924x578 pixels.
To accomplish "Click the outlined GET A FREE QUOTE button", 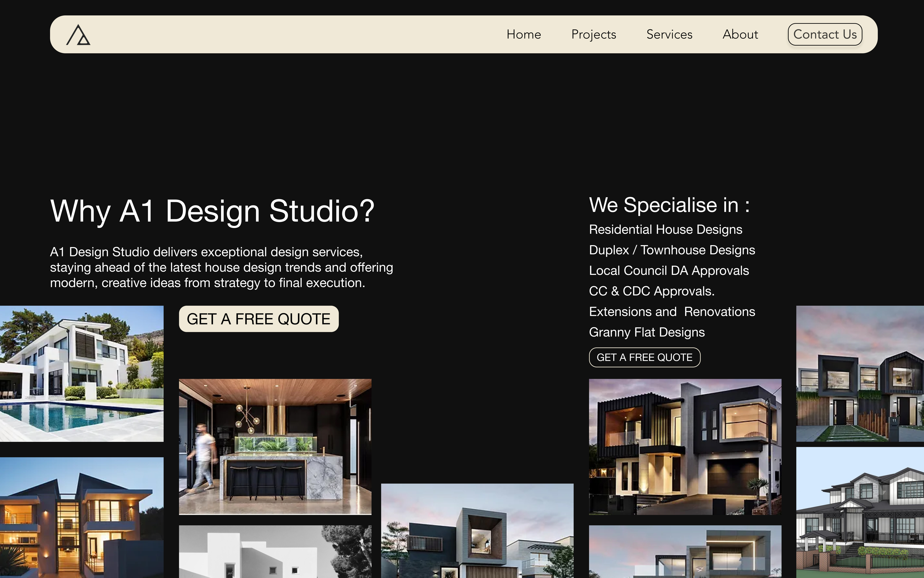I will [645, 357].
